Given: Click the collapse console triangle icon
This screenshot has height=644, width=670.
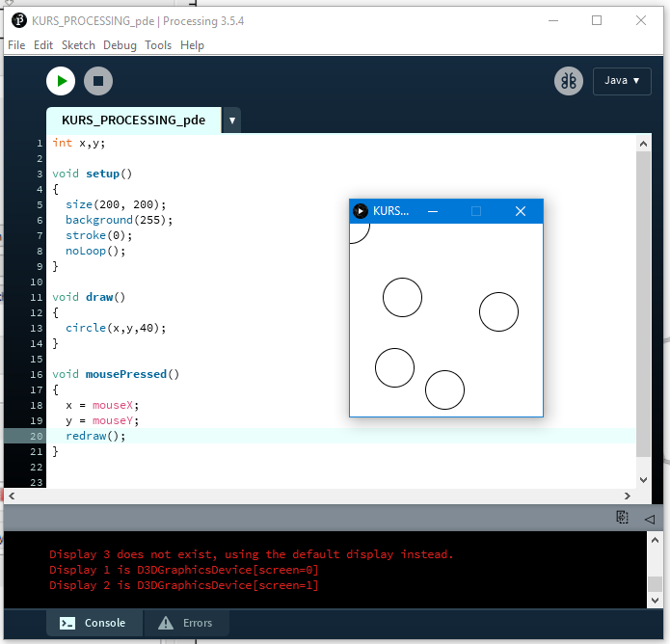Looking at the screenshot, I should pos(650,519).
